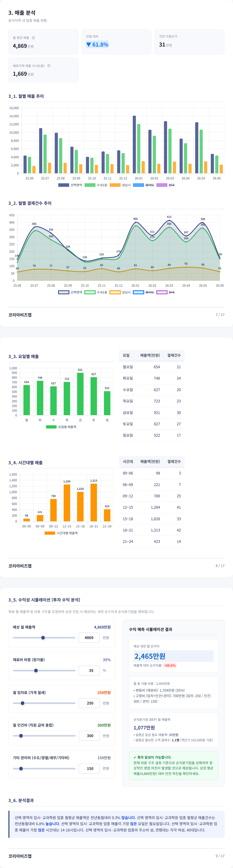Click the 3. 매출 분석 main heading

22,13
